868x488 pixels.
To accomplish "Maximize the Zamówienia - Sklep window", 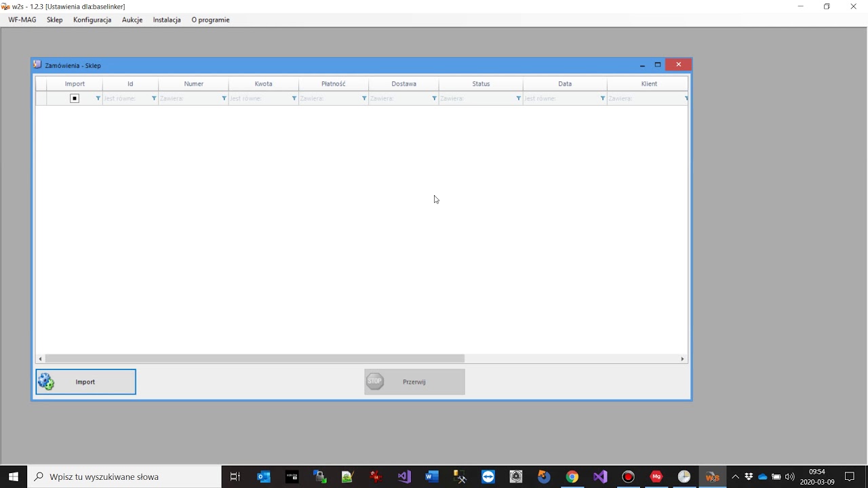I will [657, 65].
